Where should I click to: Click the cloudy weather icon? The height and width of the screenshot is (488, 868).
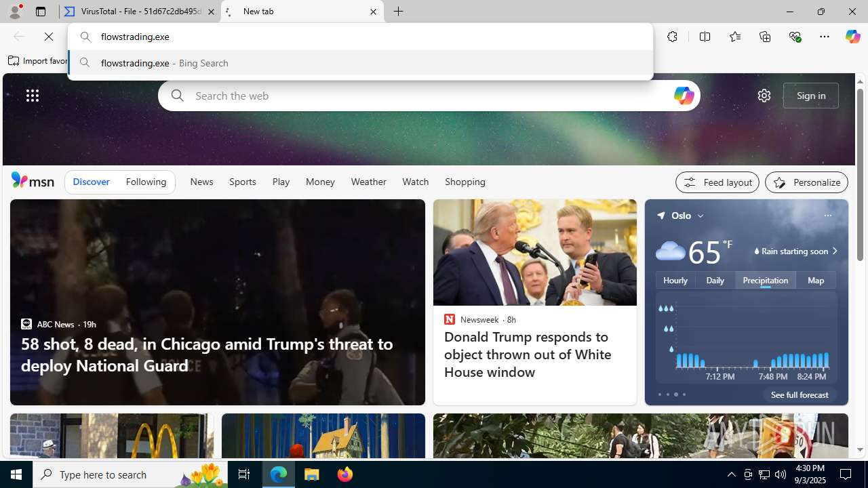[x=670, y=251]
